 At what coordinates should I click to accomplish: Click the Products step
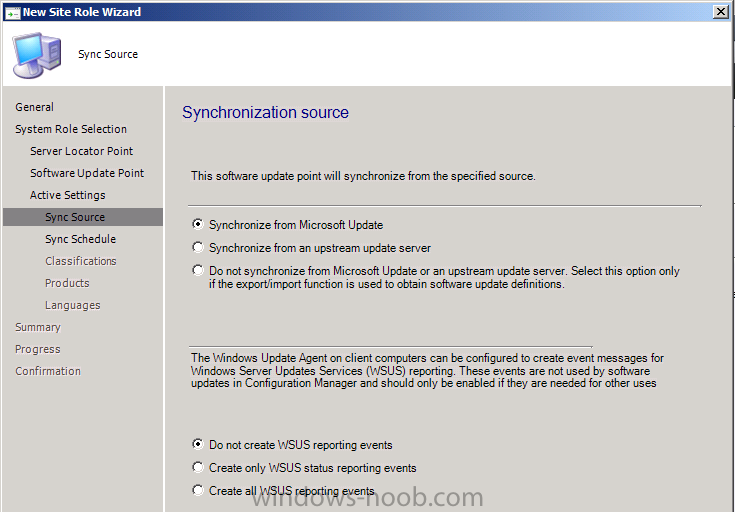point(67,283)
